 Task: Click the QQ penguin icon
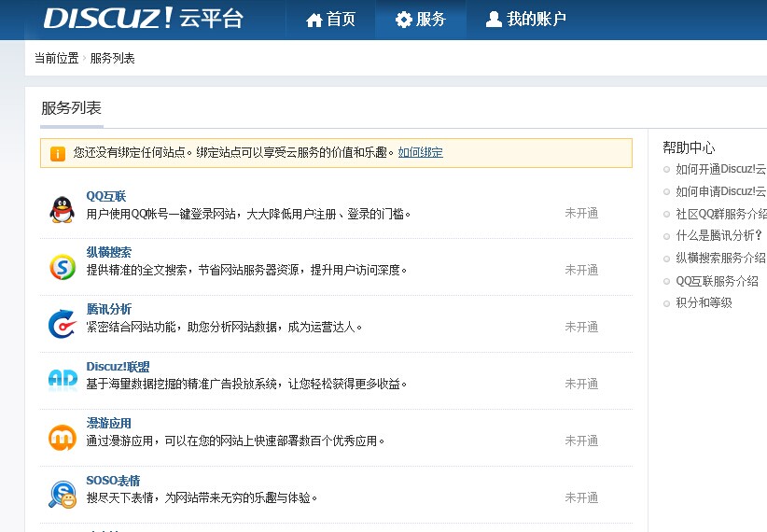[63, 209]
